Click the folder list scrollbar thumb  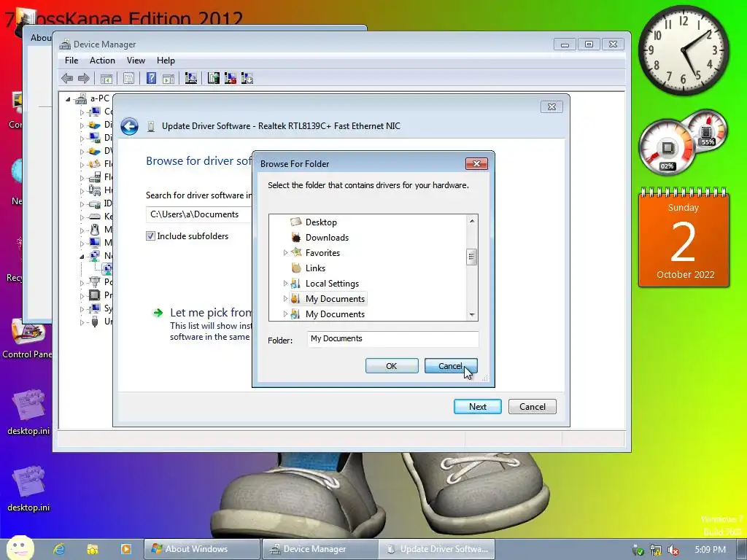point(472,257)
